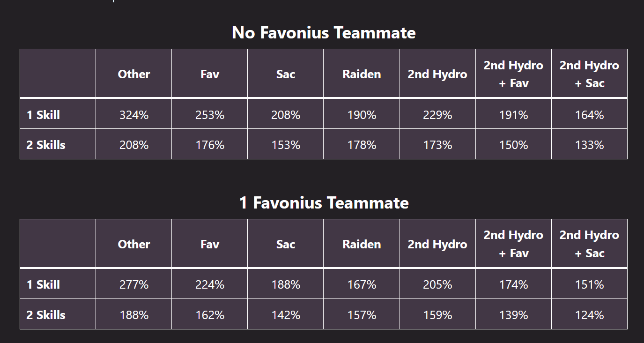Image resolution: width=644 pixels, height=343 pixels.
Task: Click the 324% cell in the first table
Action: click(x=134, y=115)
